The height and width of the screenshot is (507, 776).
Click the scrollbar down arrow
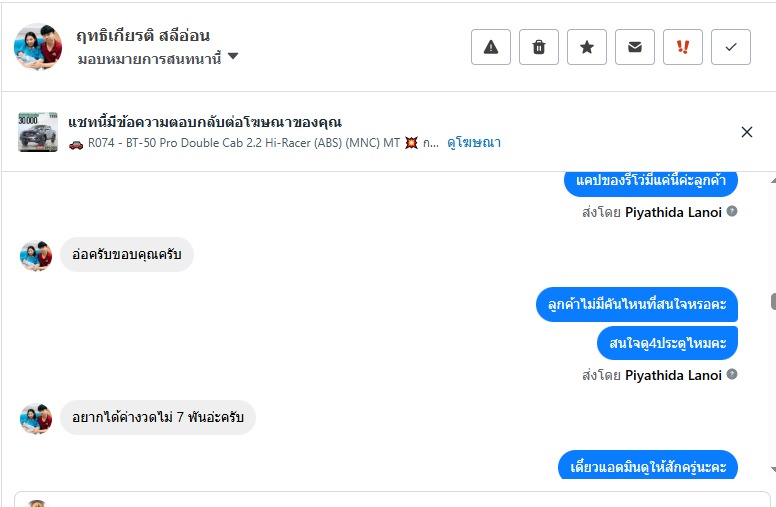pyautogui.click(x=772, y=468)
